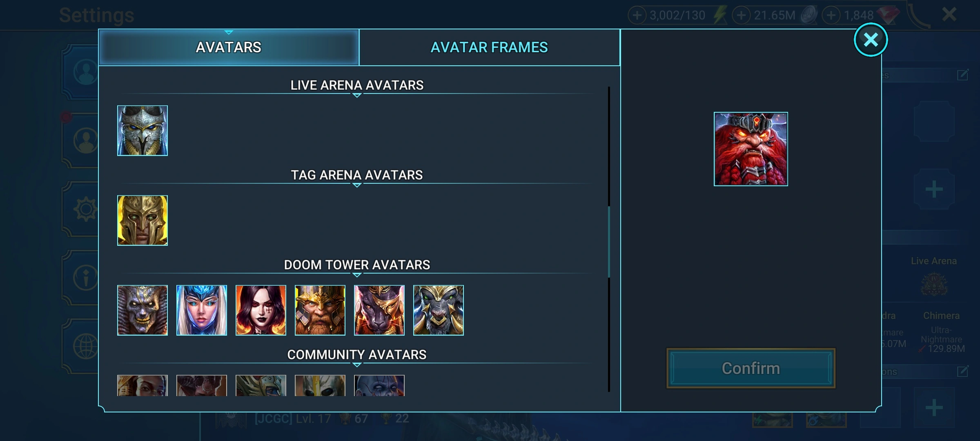Choose the golden-helmet Tag Arena avatar
This screenshot has height=441, width=980.
coord(142,220)
